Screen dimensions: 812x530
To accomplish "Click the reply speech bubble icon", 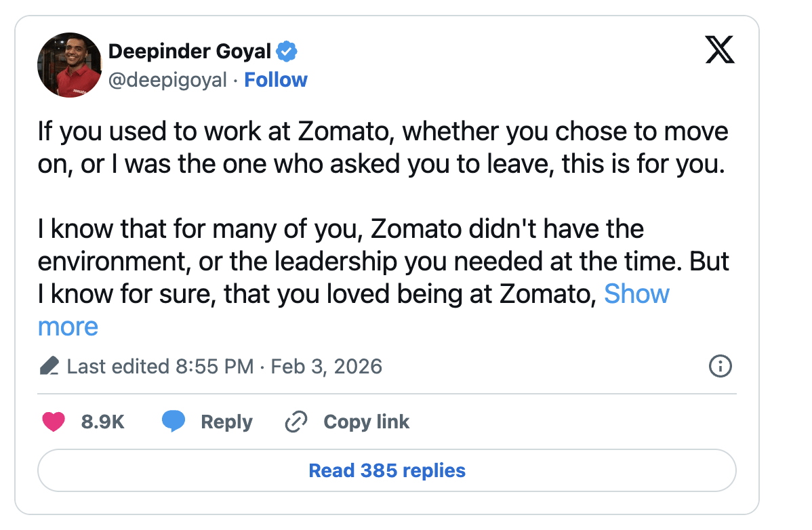I will 174,422.
